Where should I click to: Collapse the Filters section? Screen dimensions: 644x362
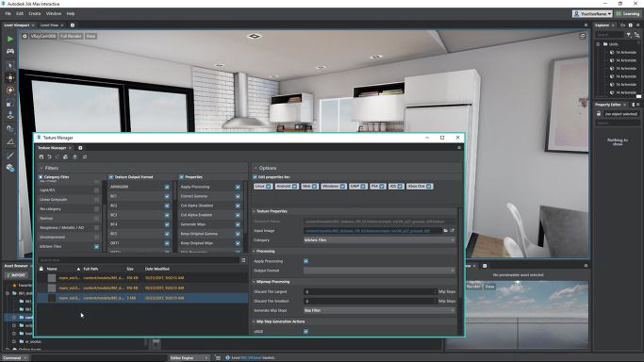[41, 169]
